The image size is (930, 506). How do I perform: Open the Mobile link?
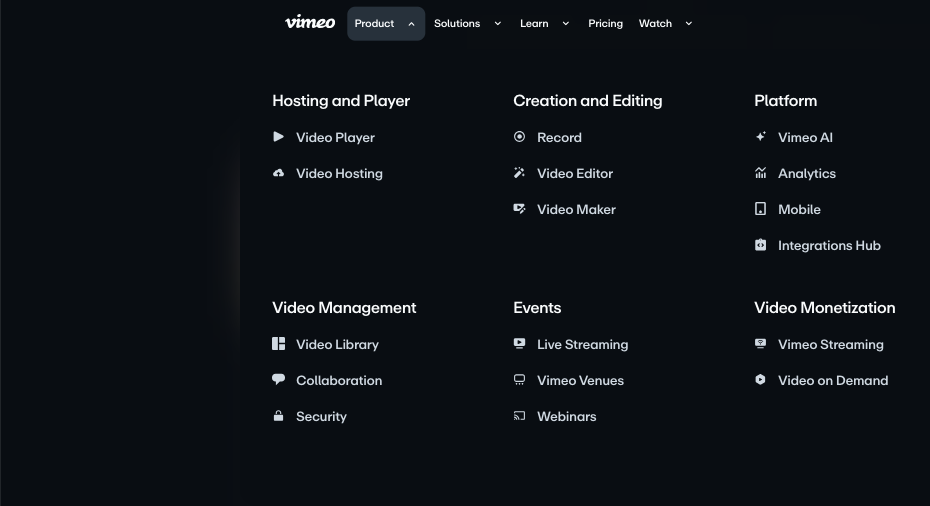799,209
